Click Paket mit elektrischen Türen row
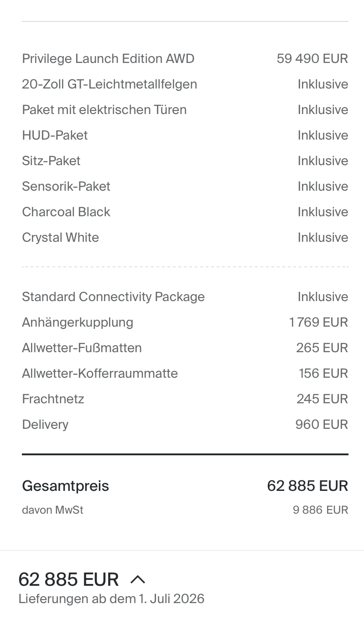Screen dimensions: 364x625 [x=104, y=110]
